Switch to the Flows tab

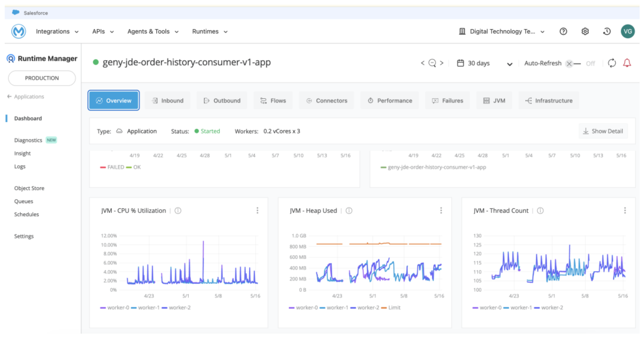tap(273, 101)
